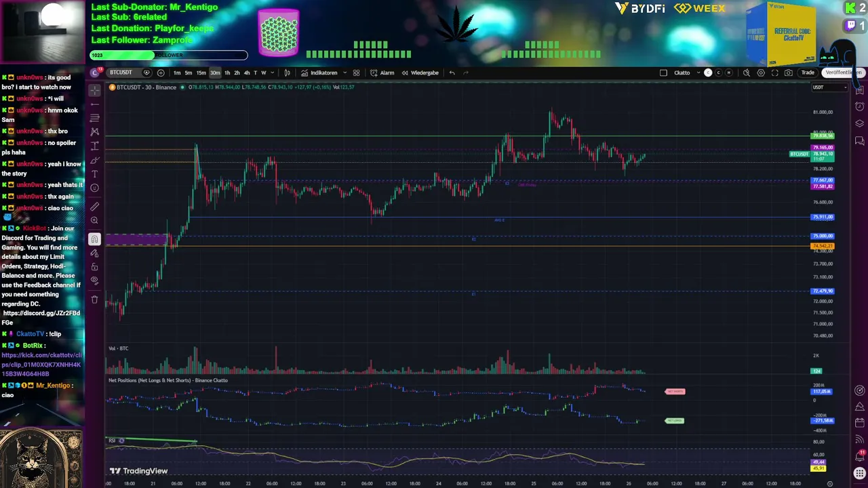This screenshot has height=488, width=868.
Task: Switch to the 2h timeframe
Action: point(237,73)
